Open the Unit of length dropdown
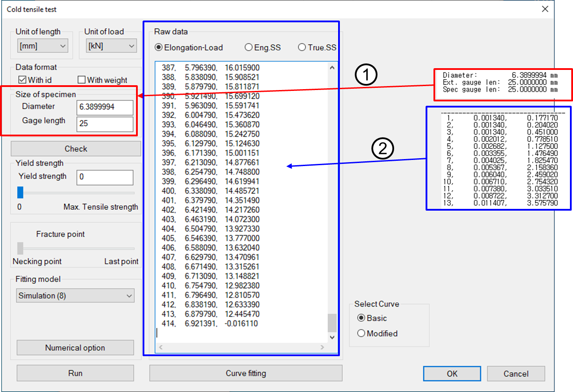The image size is (573, 392). click(x=42, y=46)
